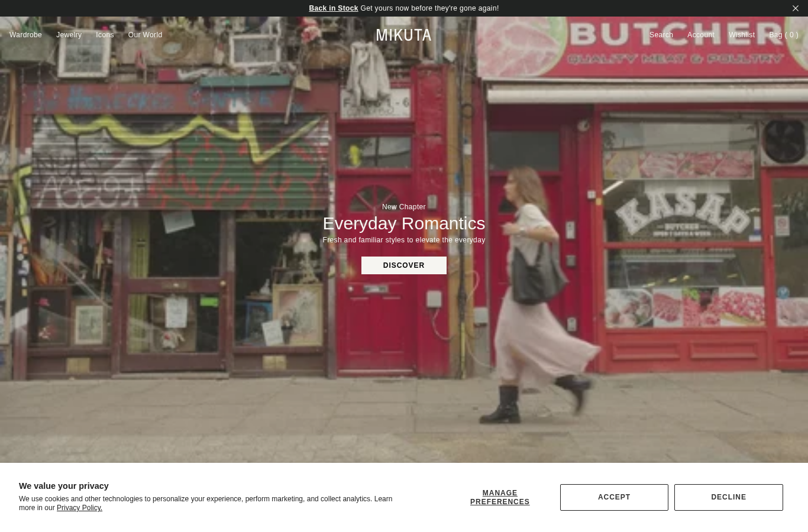Open Search in the header
808x532 pixels.
pyautogui.click(x=661, y=35)
